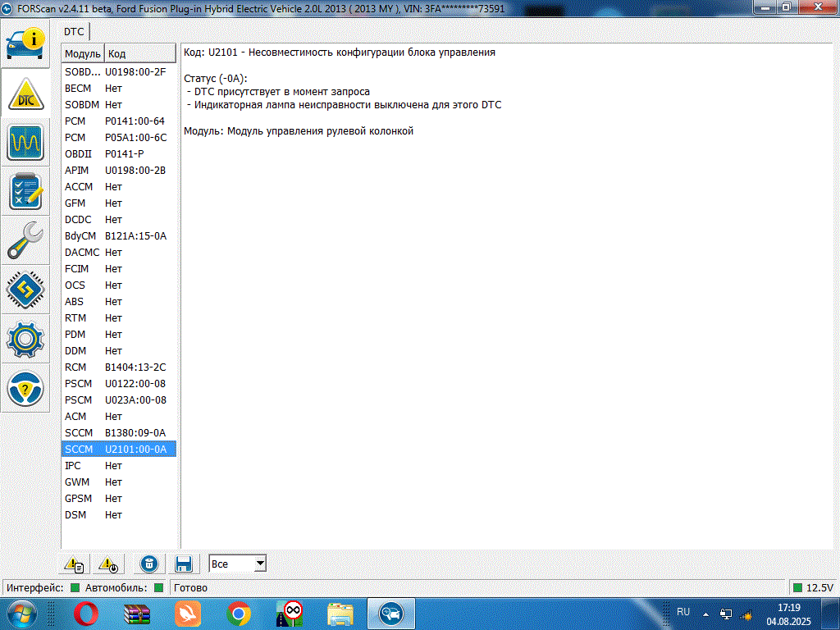Screen dimensions: 840x630
Task: Sort by the 'Код' column header
Action: pyautogui.click(x=139, y=53)
